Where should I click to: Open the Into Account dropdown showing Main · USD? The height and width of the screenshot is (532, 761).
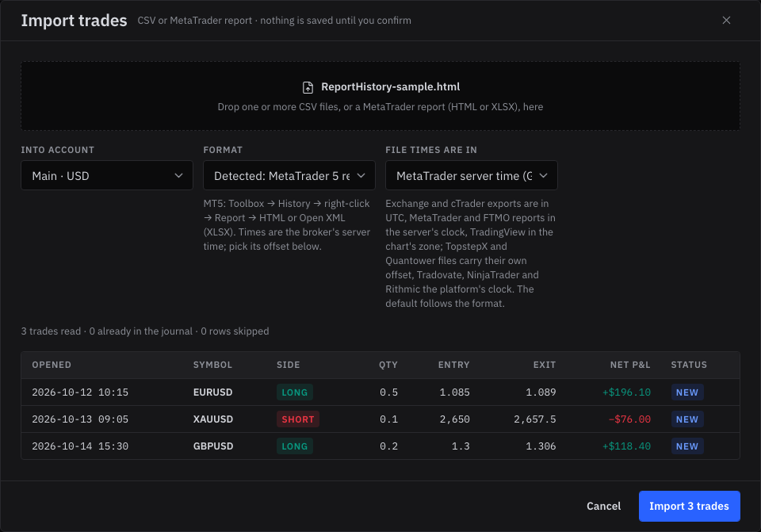[107, 176]
